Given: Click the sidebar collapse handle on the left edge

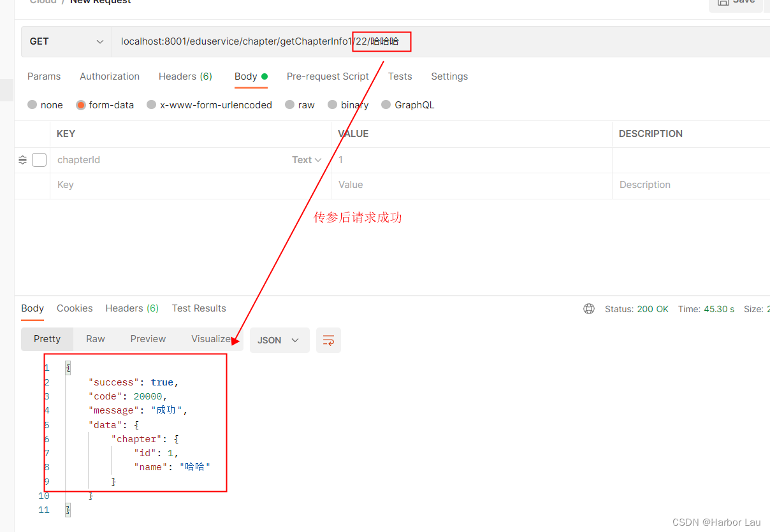Looking at the screenshot, I should click(x=6, y=90).
